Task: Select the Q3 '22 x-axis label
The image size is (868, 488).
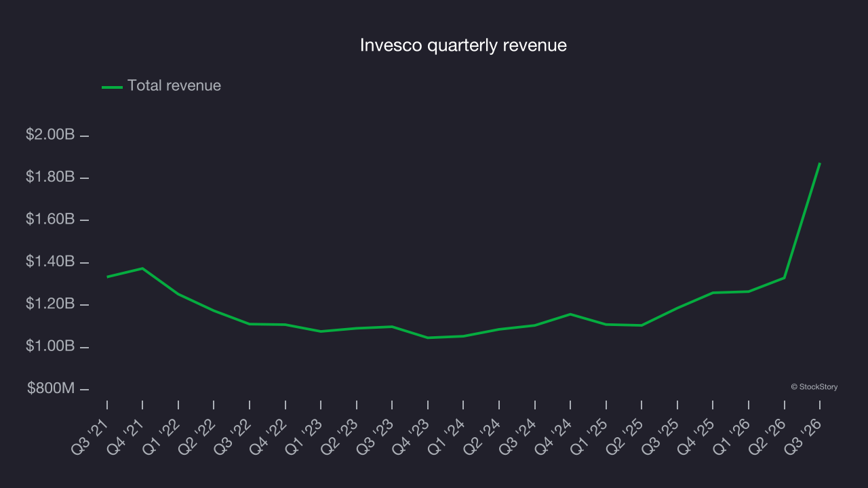Action: click(x=233, y=435)
